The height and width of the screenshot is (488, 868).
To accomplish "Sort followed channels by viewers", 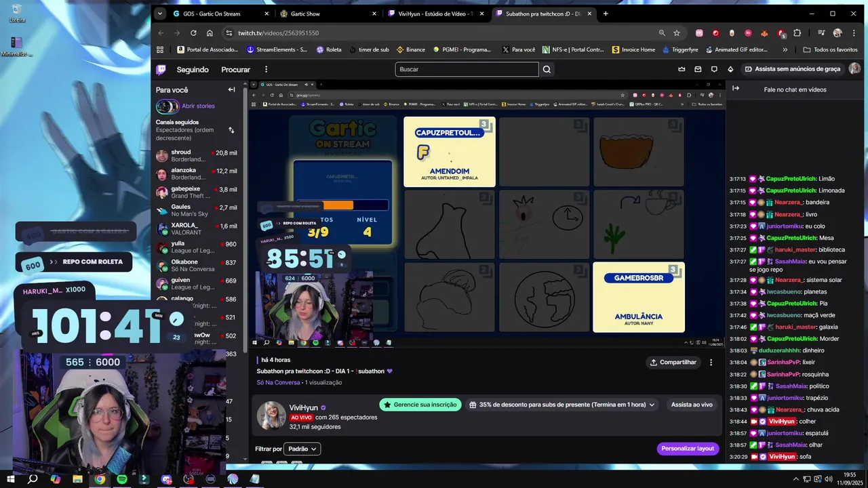I will [x=231, y=130].
